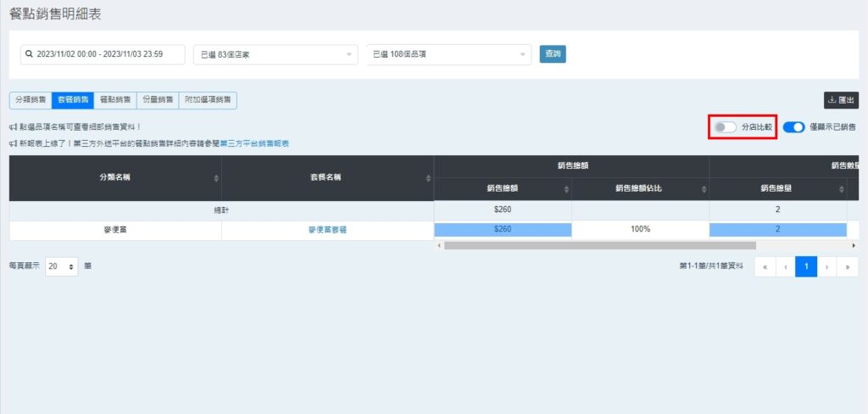Go to the first page («)
Image resolution: width=868 pixels, height=414 pixels.
click(x=765, y=266)
